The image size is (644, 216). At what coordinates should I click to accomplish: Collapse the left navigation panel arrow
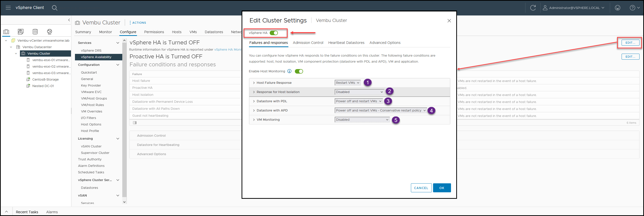pyautogui.click(x=69, y=20)
